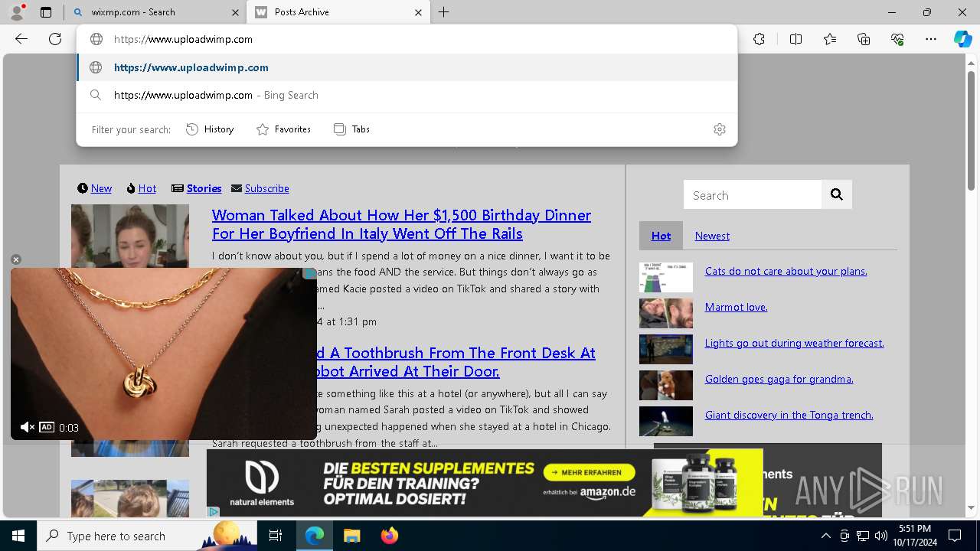980x551 pixels.
Task: Open the Marmot love thumbnail
Action: point(666,314)
